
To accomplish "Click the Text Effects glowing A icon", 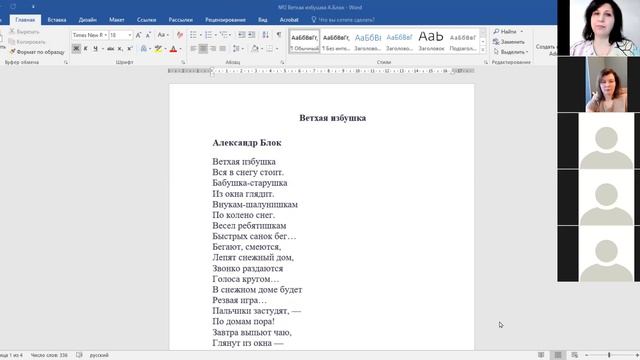I will coord(143,49).
